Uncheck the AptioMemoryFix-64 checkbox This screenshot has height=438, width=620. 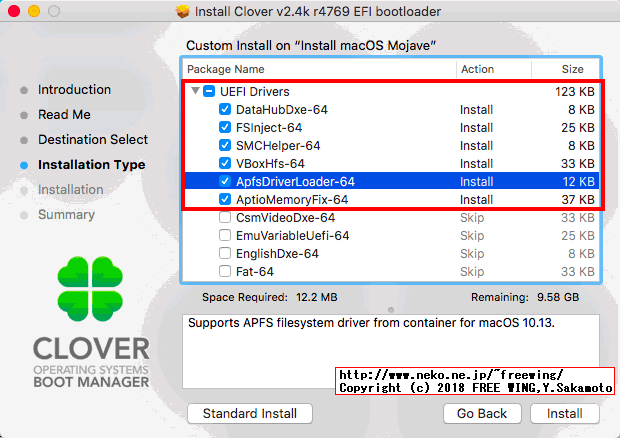pos(225,199)
